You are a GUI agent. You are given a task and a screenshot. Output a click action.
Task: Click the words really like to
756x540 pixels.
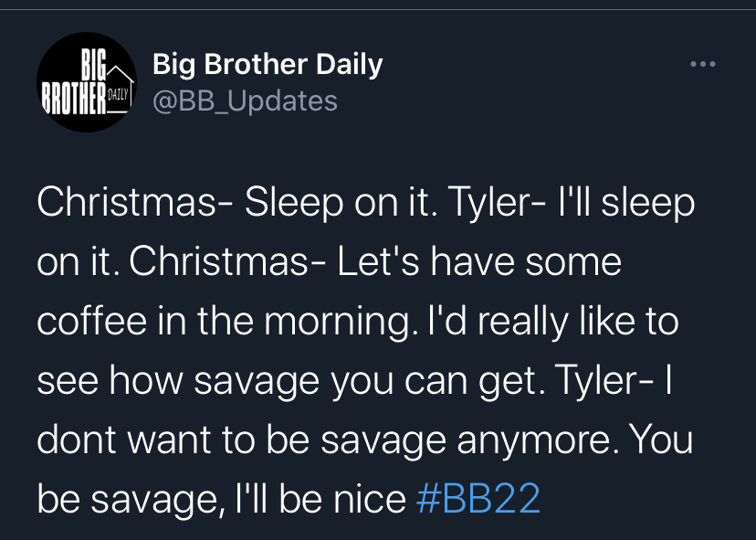point(578,322)
